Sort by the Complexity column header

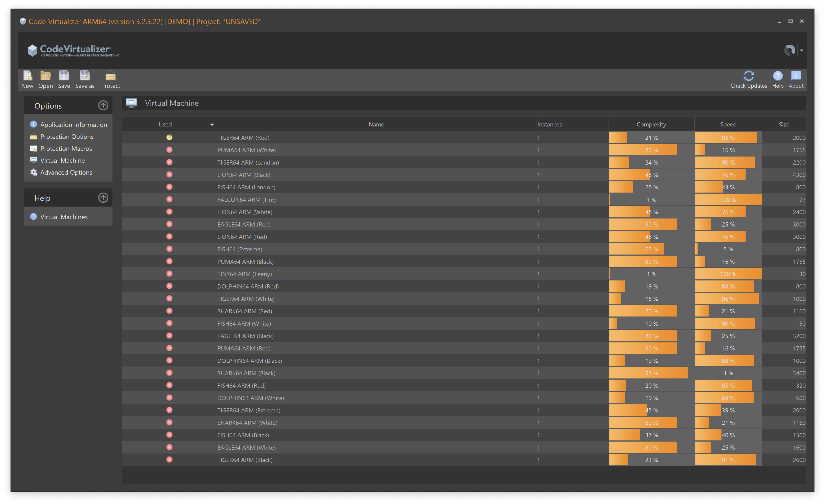(651, 124)
